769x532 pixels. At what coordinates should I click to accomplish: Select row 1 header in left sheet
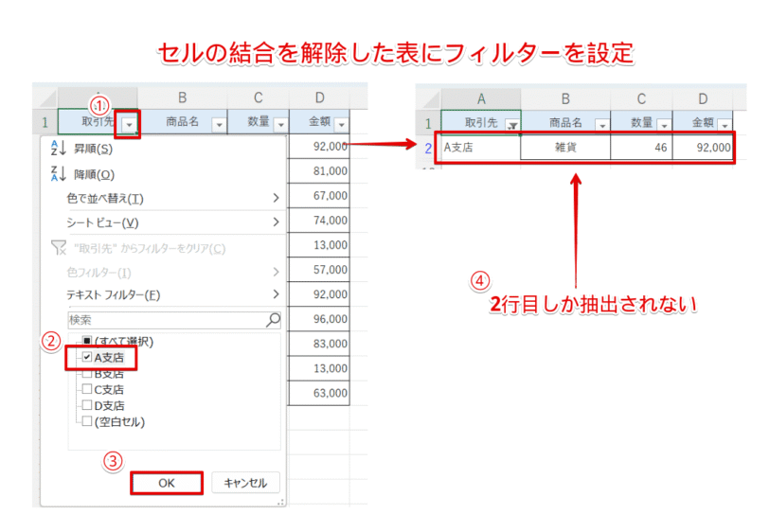click(45, 122)
